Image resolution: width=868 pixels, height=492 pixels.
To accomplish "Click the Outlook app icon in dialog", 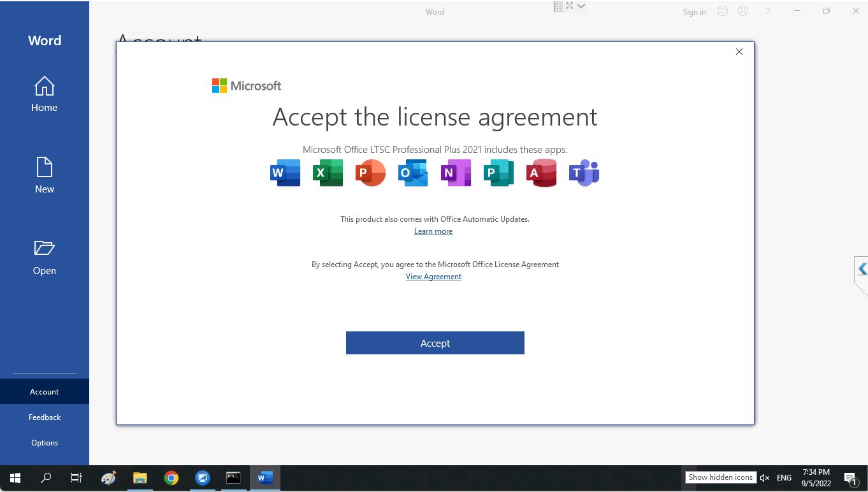I will click(413, 173).
